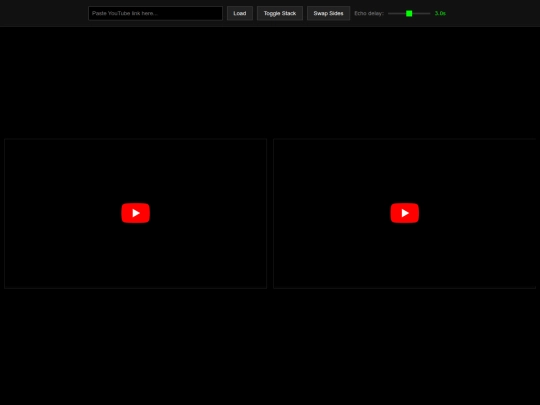Image resolution: width=540 pixels, height=405 pixels.
Task: Click the Echo delay label
Action: click(369, 13)
